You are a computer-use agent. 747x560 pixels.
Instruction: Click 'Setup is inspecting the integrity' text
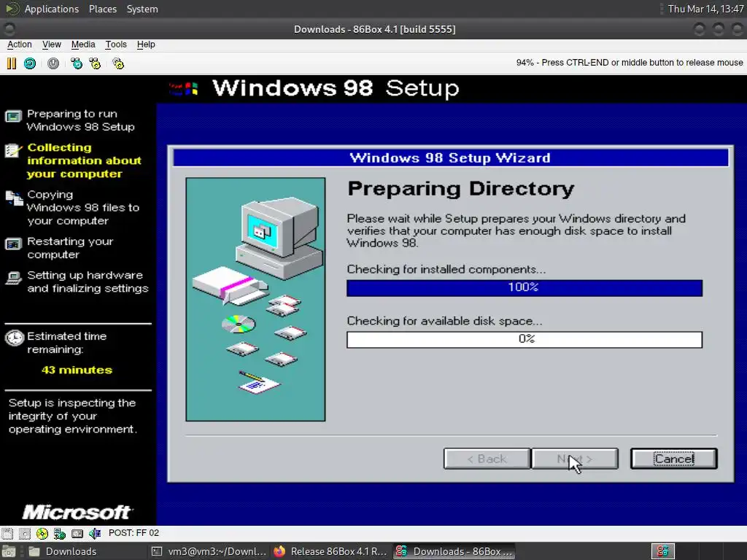[72, 416]
